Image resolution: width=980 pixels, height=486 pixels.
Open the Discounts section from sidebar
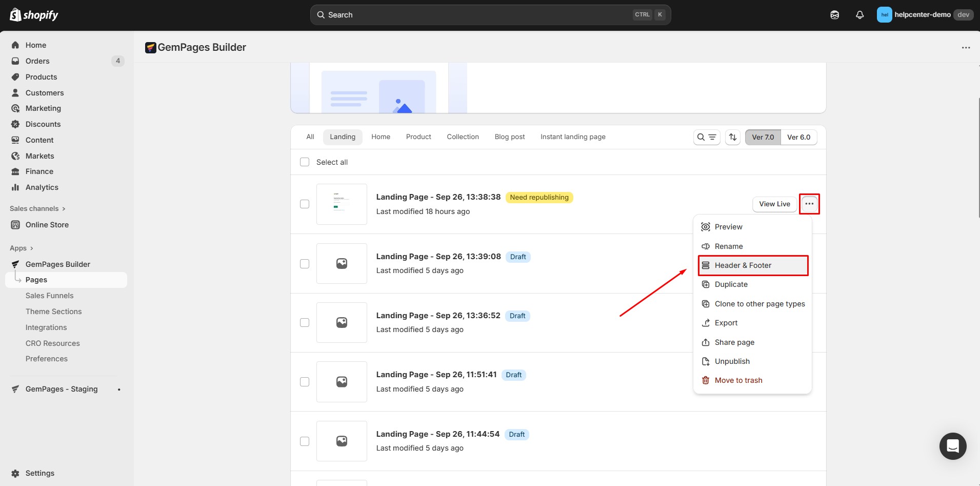[x=43, y=124]
